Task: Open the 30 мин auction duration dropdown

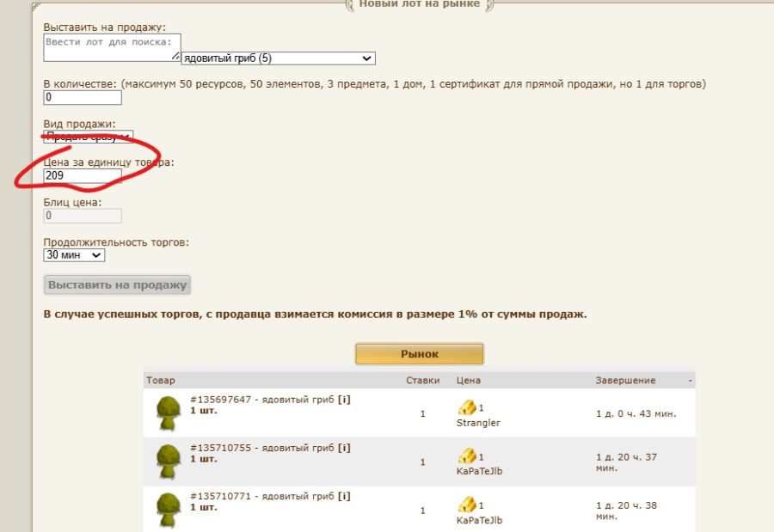Action: [74, 255]
